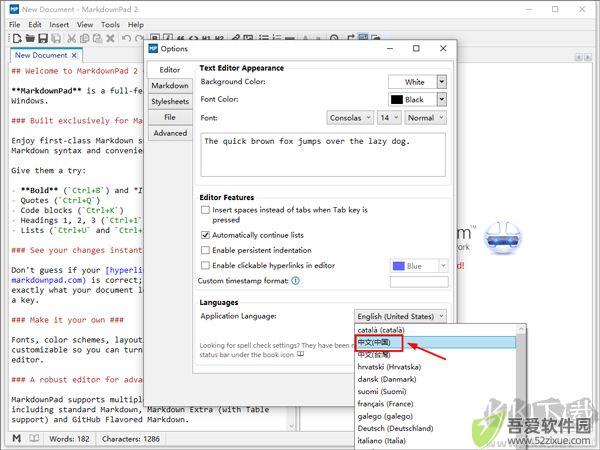Viewport: 600px width, 450px height.
Task: Open the Help menu
Action: point(136,24)
